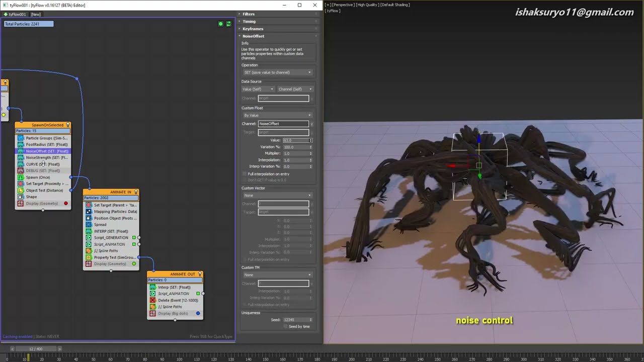
Task: Toggle the ANIMATE IN event lightbulb
Action: coord(136,192)
